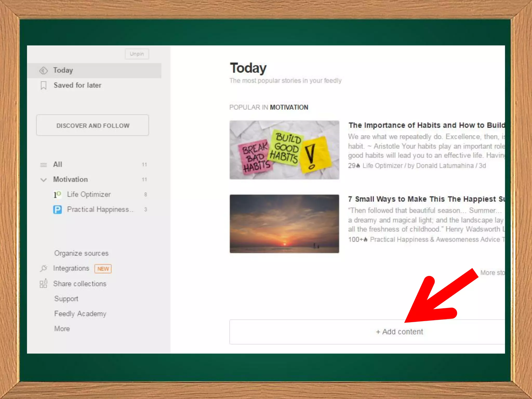Screen dimensions: 532x399
Task: Collapse the Motivation category chevron
Action: coord(43,179)
